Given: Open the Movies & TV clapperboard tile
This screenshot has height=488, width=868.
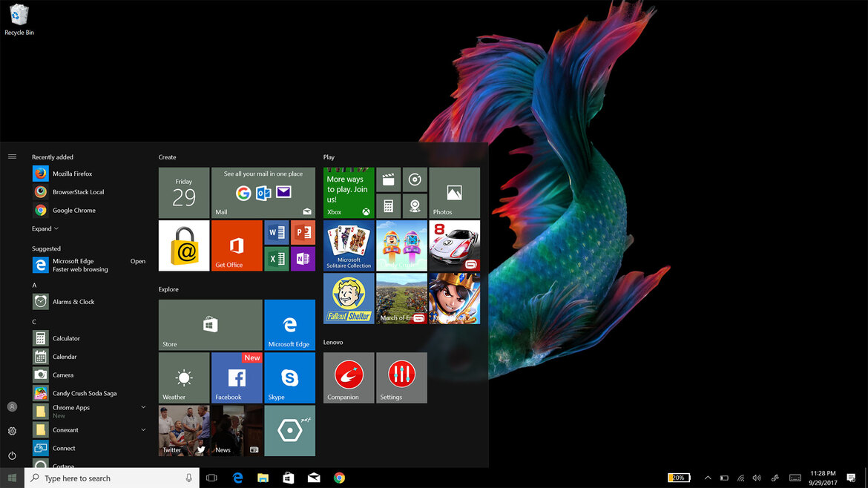Looking at the screenshot, I should click(389, 179).
